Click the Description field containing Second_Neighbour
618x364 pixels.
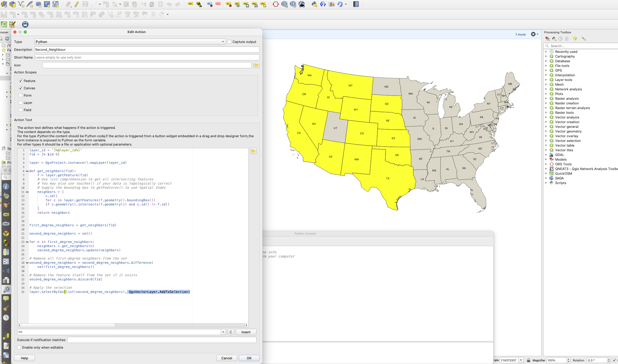[x=147, y=49]
